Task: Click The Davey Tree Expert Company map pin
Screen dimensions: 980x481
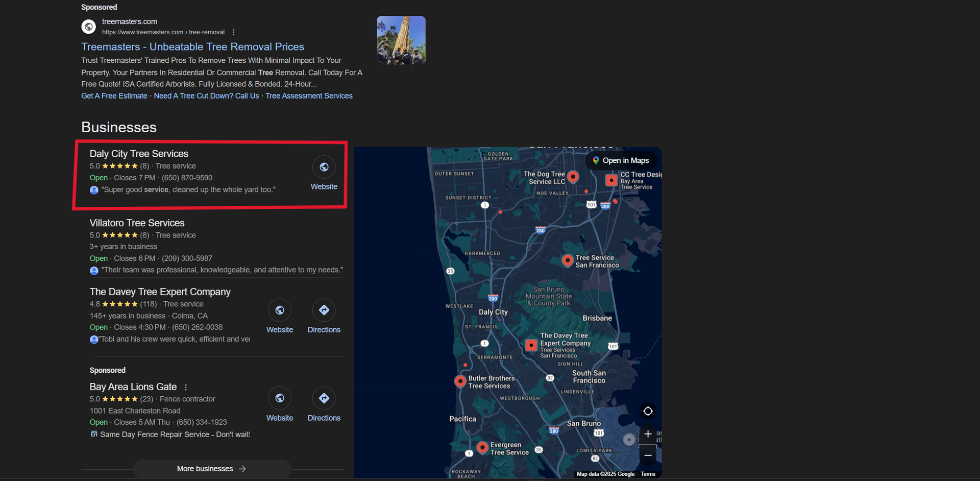Action: pos(531,345)
